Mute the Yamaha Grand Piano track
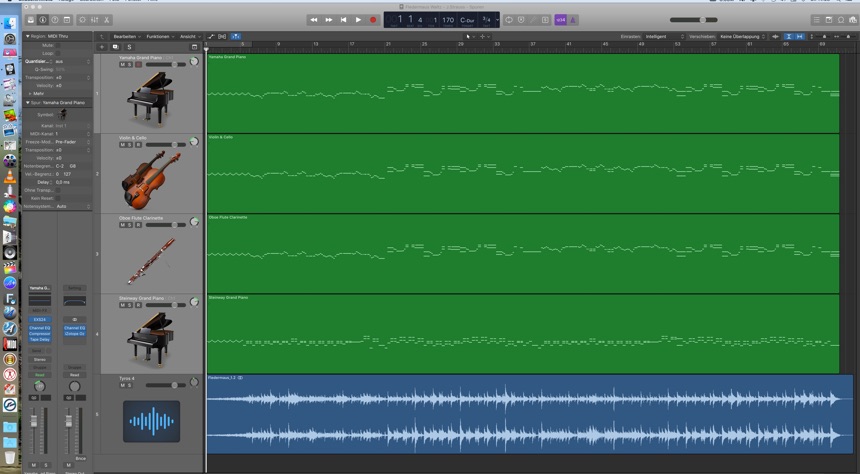Viewport: 860px width, 474px height. coord(122,64)
